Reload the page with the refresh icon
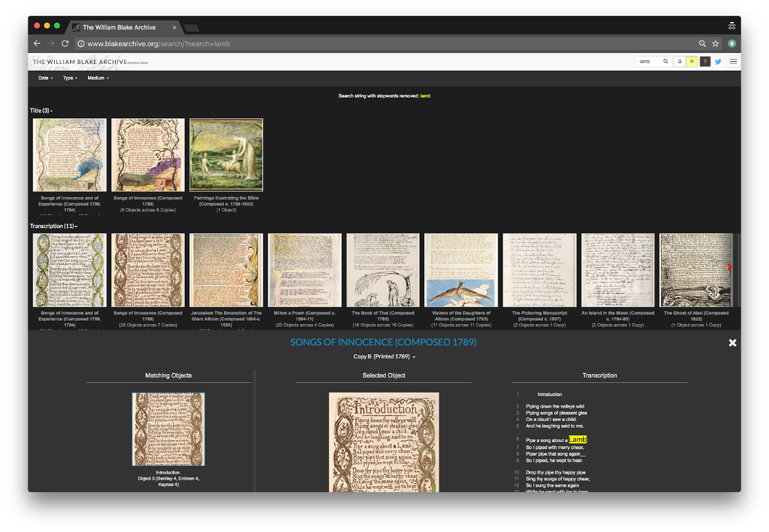This screenshot has height=532, width=769. [65, 44]
